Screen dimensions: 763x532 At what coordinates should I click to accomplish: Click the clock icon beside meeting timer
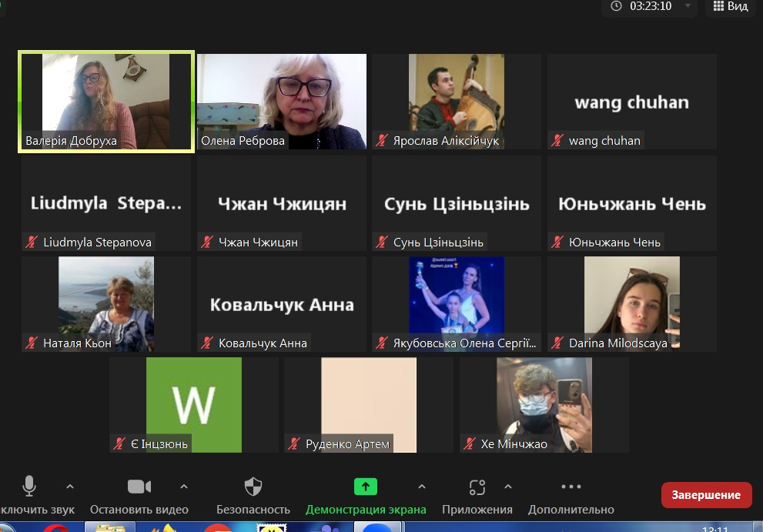tap(617, 6)
